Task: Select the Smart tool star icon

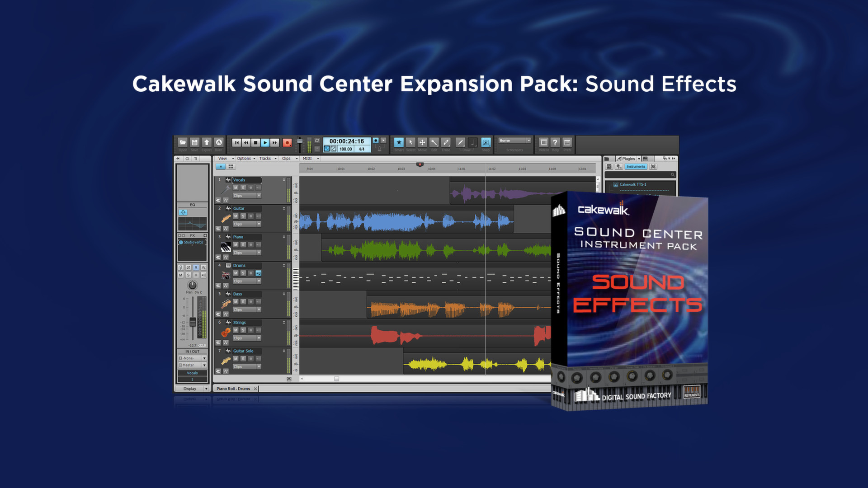Action: [399, 142]
